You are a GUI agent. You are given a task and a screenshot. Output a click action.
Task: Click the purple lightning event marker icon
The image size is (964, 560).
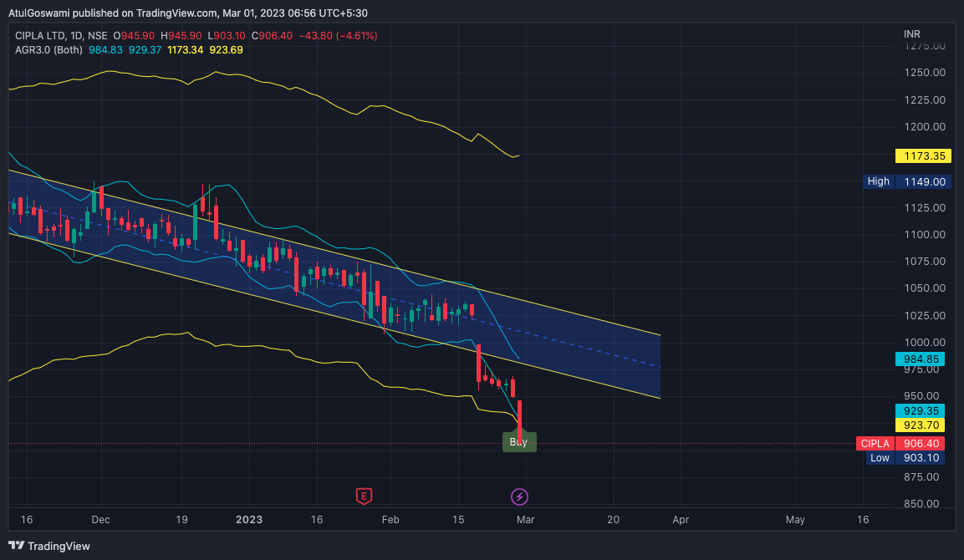[519, 496]
